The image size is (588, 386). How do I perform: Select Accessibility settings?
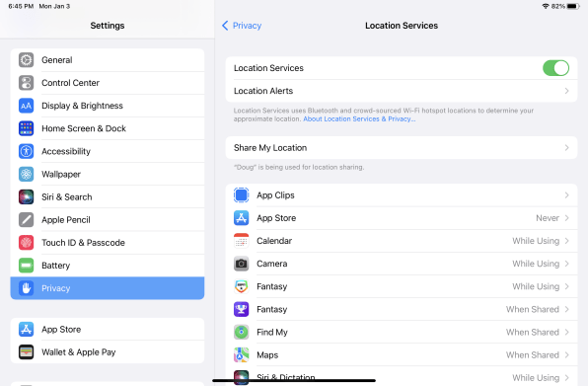coord(108,152)
